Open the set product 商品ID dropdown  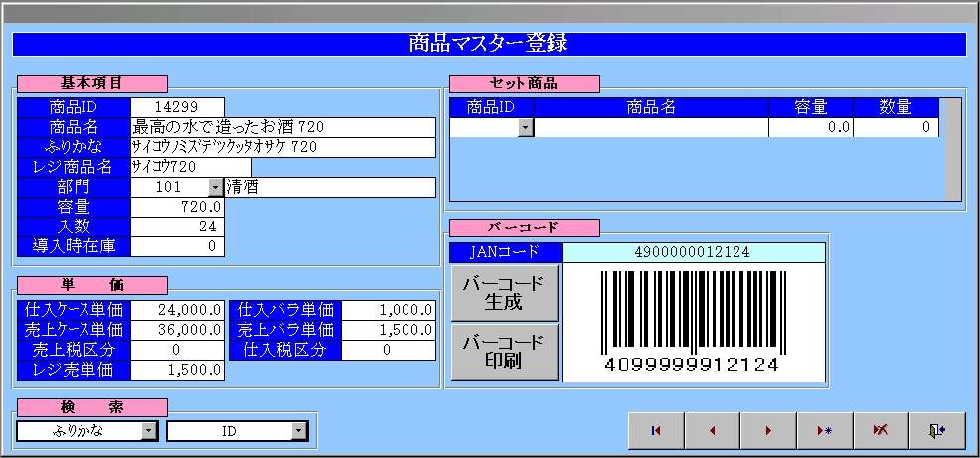[525, 127]
